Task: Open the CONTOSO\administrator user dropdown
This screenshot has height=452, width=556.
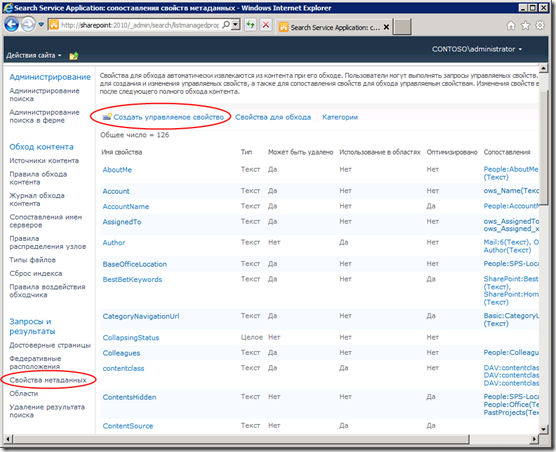Action: click(x=477, y=49)
